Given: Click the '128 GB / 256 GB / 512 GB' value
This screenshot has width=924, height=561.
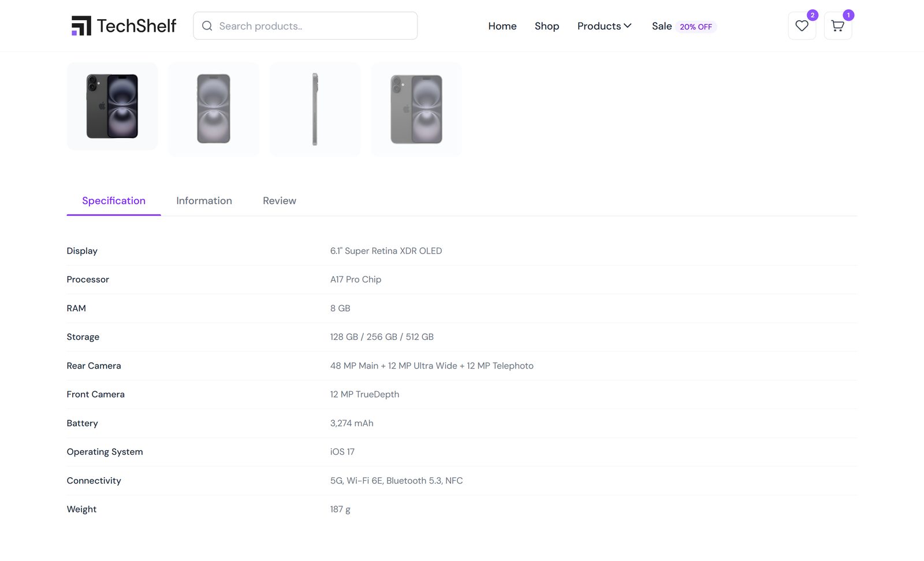Looking at the screenshot, I should tap(382, 337).
